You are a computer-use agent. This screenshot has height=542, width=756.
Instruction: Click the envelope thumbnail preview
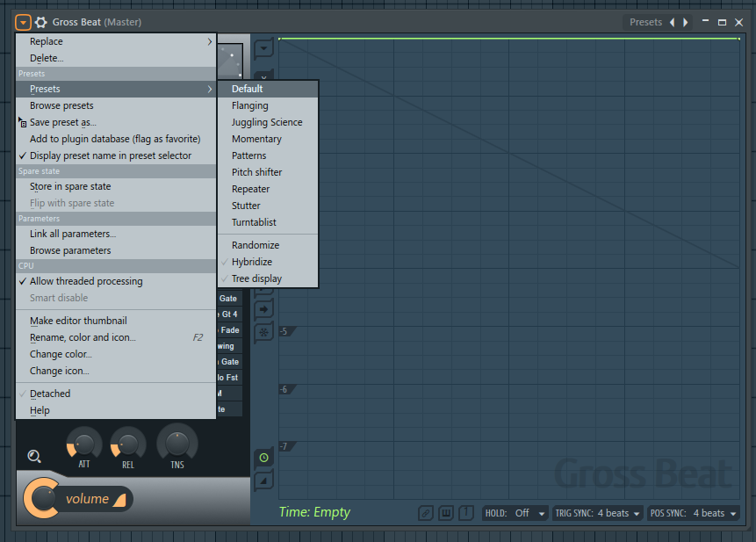click(230, 61)
